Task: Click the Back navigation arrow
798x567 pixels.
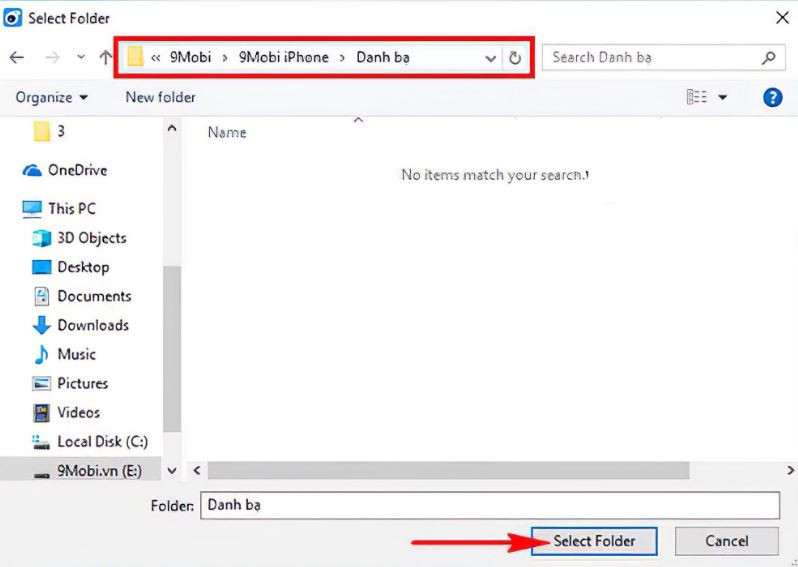Action: tap(16, 58)
